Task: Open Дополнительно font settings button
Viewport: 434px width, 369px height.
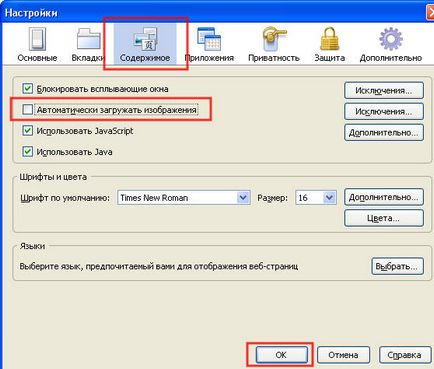Action: tap(384, 197)
